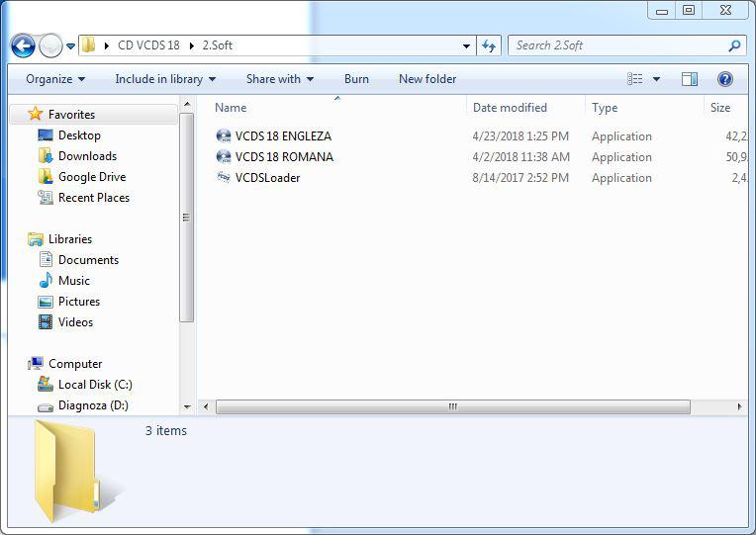Viewport: 756px width, 535px height.
Task: Select 2.Soft breadcrumb segment
Action: tap(218, 45)
